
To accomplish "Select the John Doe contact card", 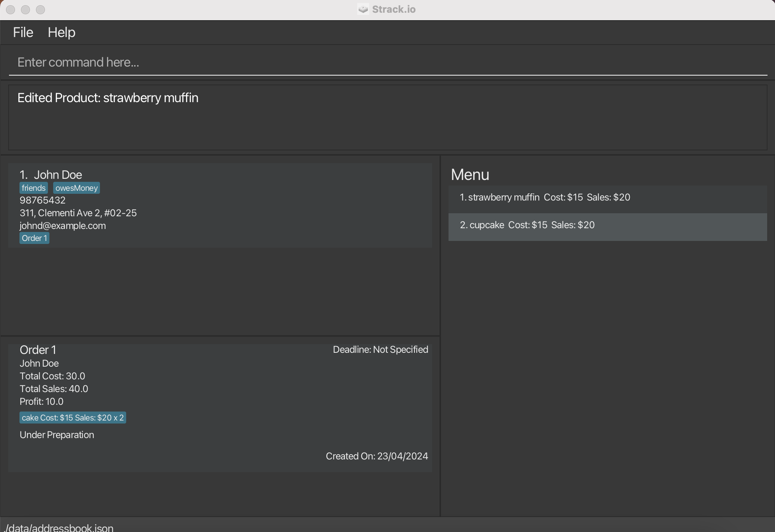I will coord(225,206).
